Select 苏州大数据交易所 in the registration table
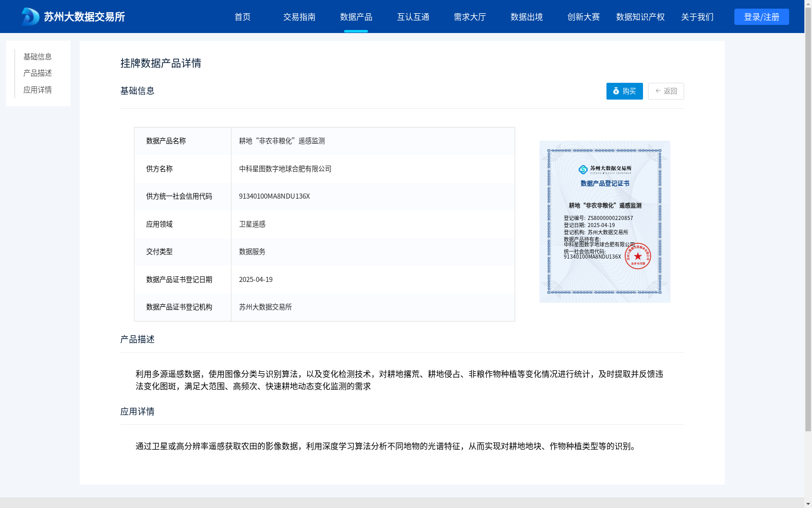 tap(265, 307)
